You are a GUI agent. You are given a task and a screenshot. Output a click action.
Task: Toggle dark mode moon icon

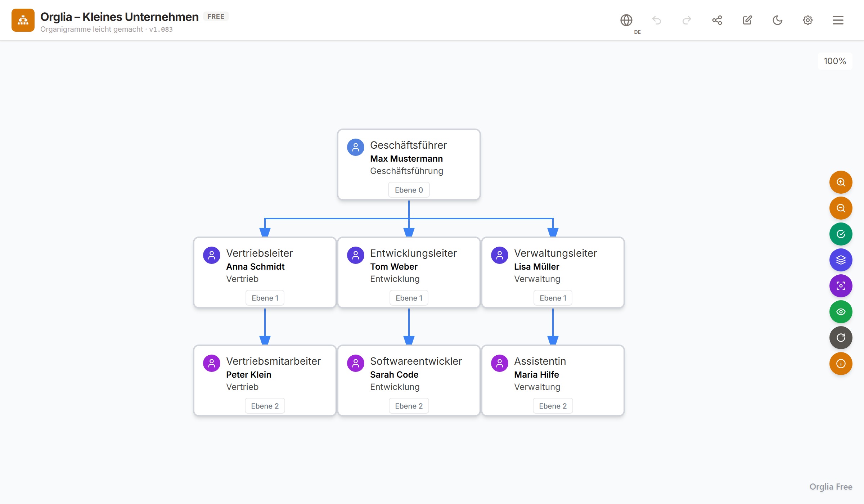click(778, 20)
